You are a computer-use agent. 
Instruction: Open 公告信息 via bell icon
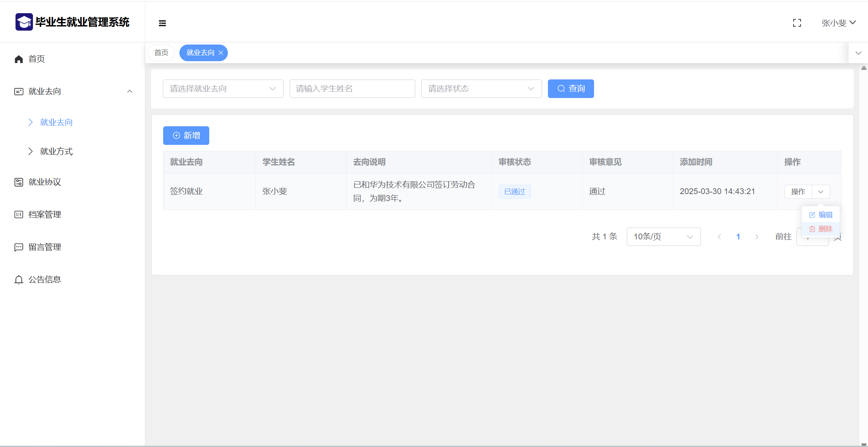pos(19,280)
